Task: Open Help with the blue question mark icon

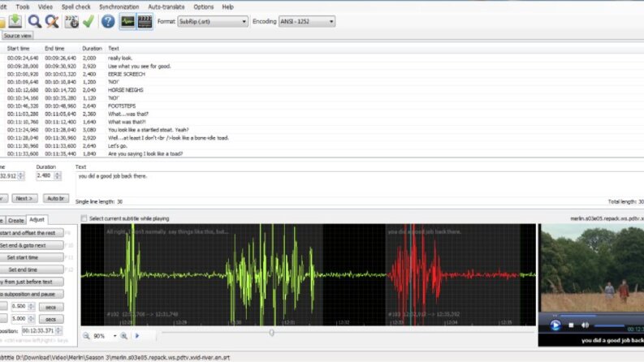Action: coord(108,21)
